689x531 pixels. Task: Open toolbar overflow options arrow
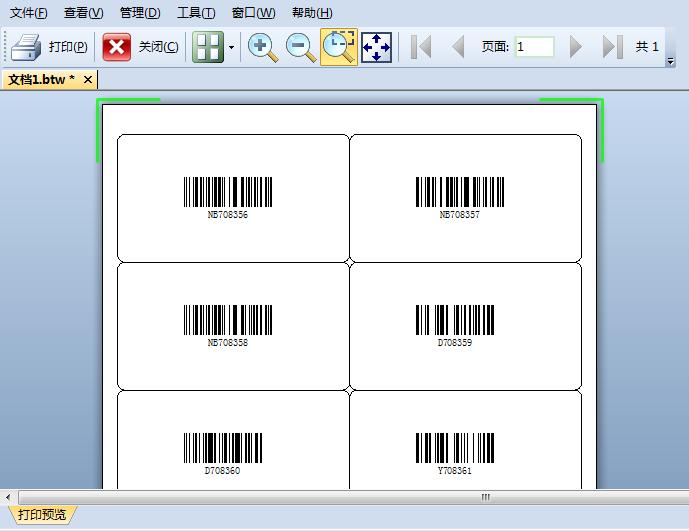671,61
